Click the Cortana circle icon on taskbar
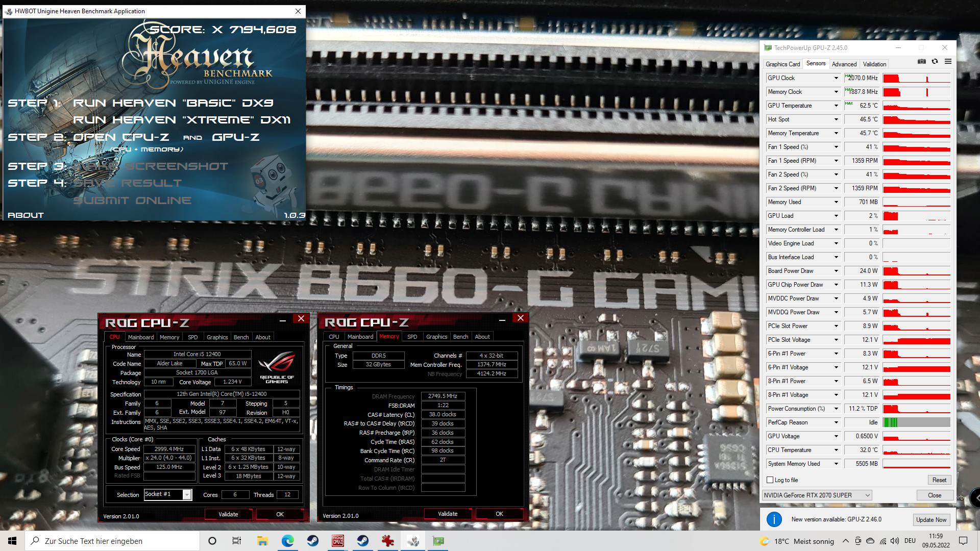 coord(212,541)
